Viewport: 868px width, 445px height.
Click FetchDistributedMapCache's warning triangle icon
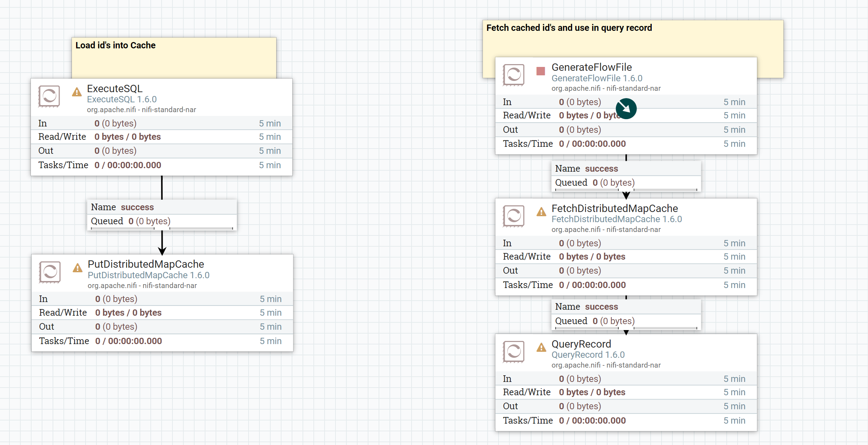tap(541, 212)
